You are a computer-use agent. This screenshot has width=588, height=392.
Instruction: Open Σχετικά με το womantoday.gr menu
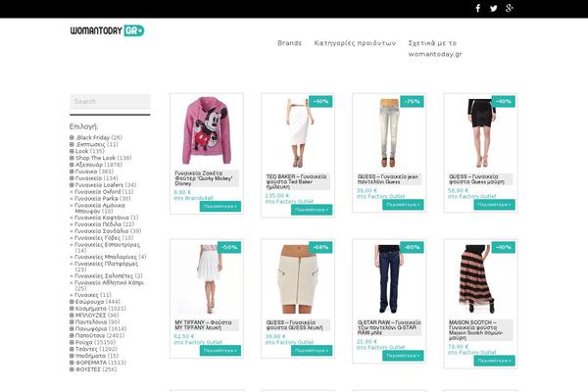click(435, 48)
